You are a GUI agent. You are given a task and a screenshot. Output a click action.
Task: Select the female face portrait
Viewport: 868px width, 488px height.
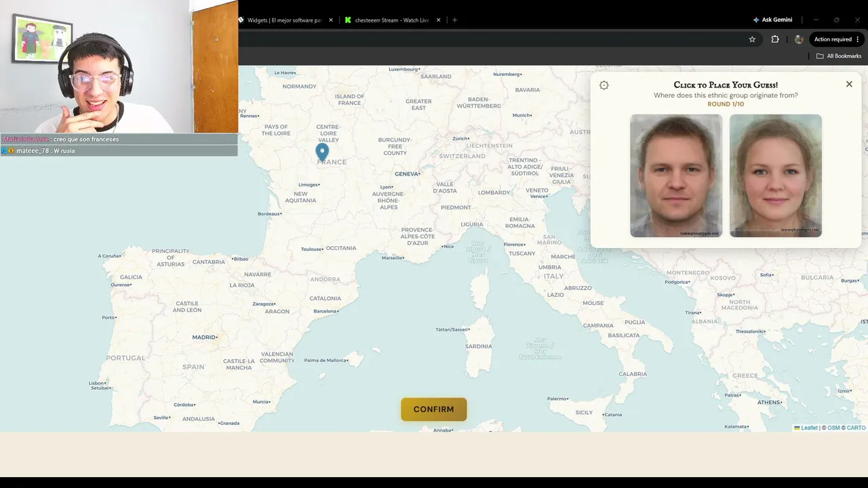coord(776,176)
